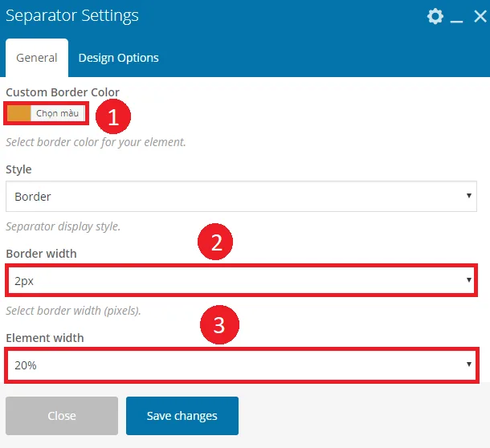Open the Element width dropdown showing 20%
Image resolution: width=490 pixels, height=448 pixels.
(242, 365)
